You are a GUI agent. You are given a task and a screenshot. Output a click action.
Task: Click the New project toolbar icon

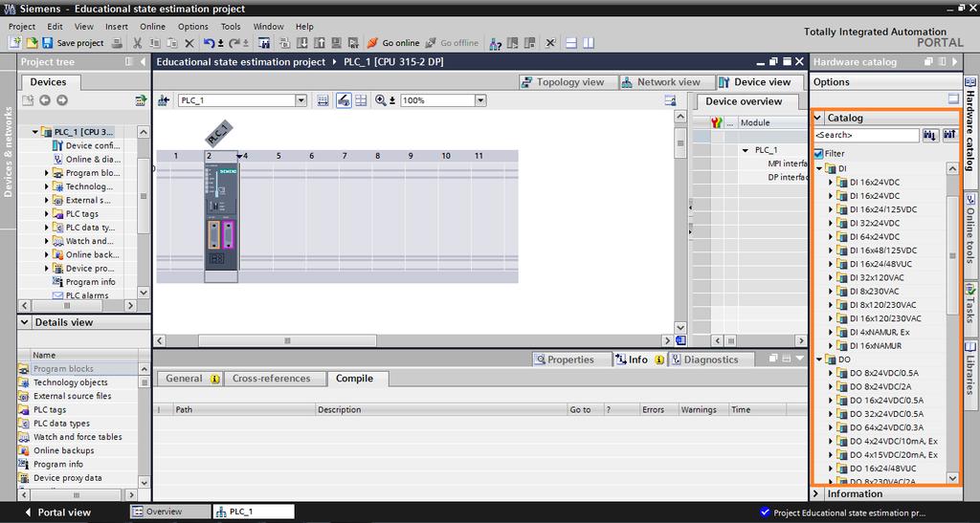[15, 43]
